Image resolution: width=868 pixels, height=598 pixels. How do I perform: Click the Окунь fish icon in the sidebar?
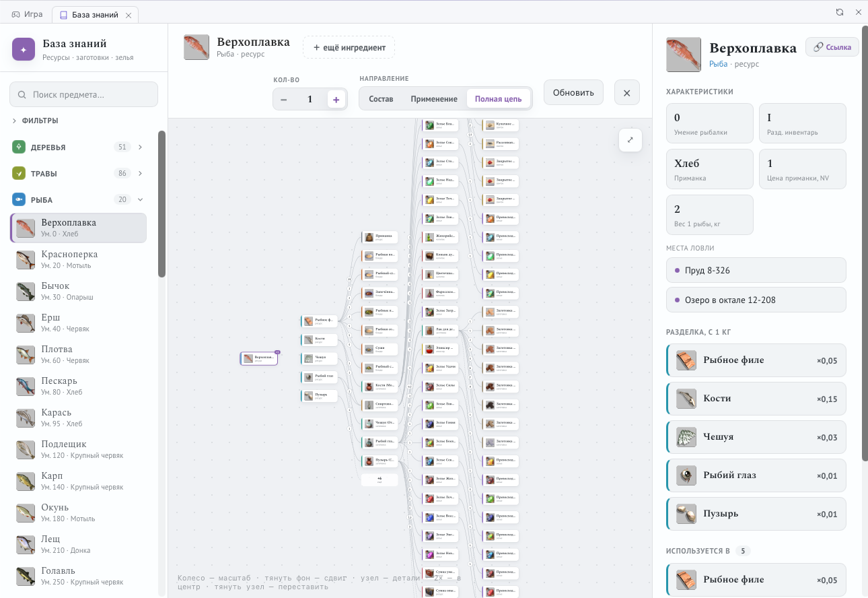pos(26,512)
